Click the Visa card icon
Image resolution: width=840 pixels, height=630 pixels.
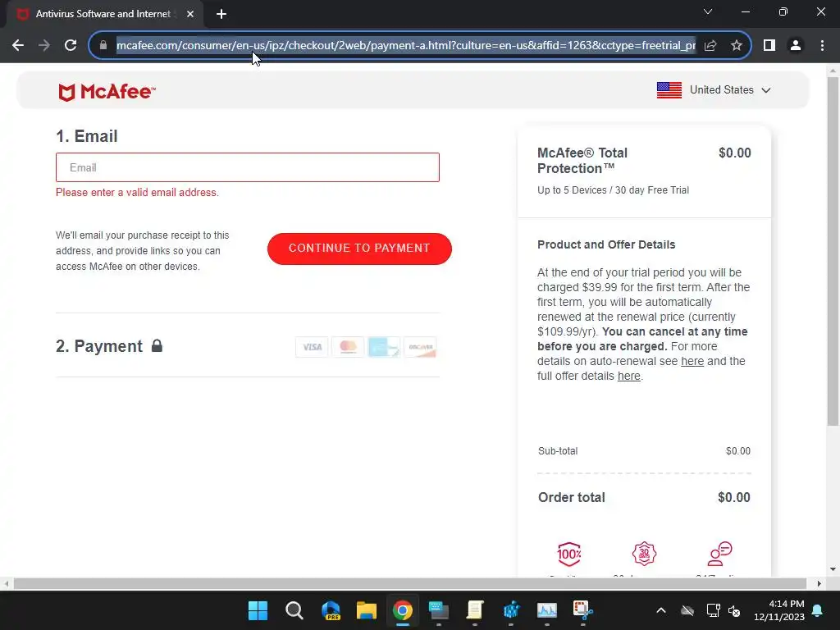312,347
